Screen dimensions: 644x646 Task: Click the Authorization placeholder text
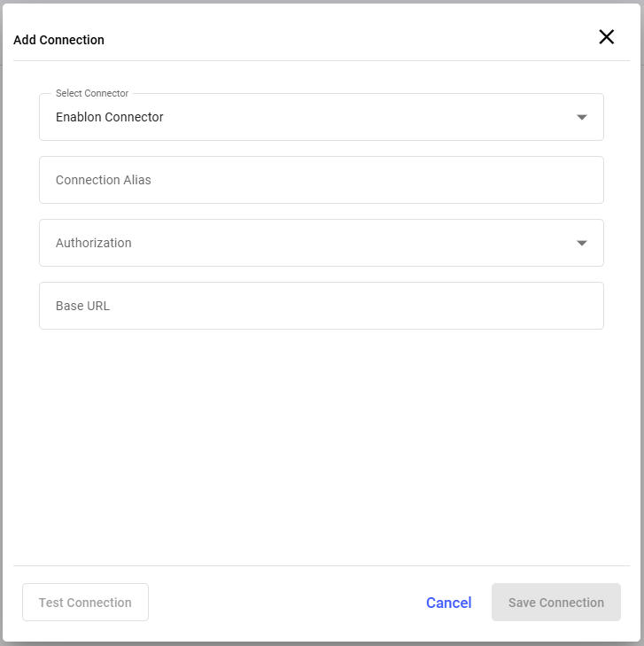click(94, 243)
